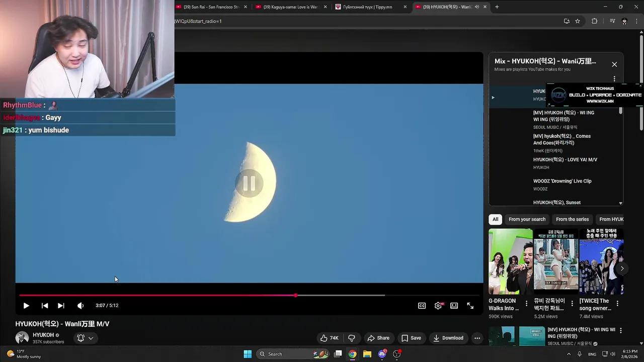Open options for the 5.2M views short
The height and width of the screenshot is (362, 644).
pos(572,304)
